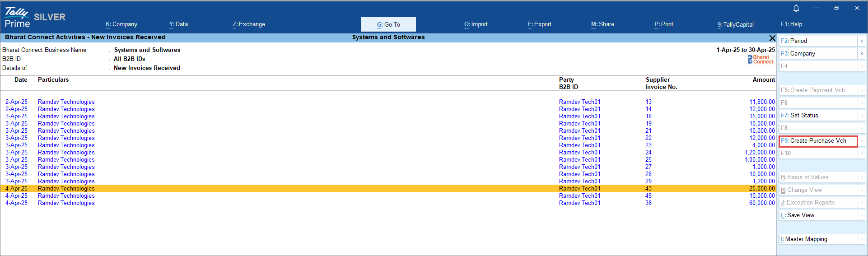This screenshot has height=256, width=868.
Task: Click the Print menu item
Action: (x=663, y=24)
